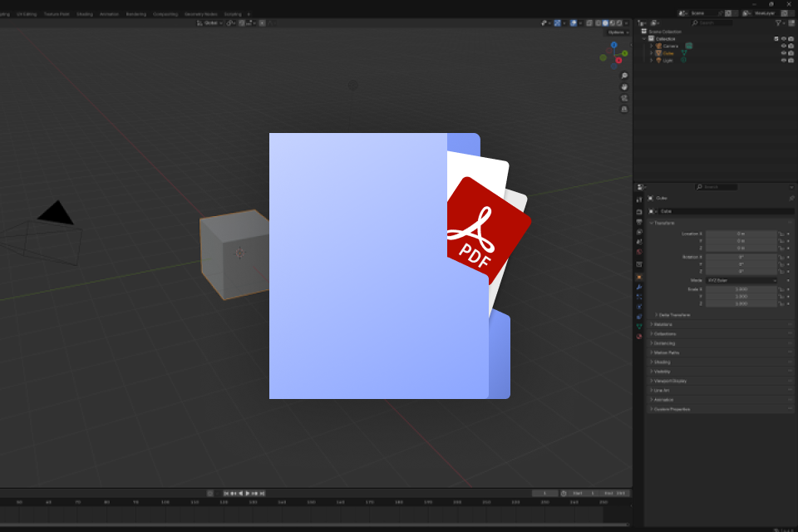Screen dimensions: 798x532
Task: Switch to Animation workspace tab
Action: tap(109, 14)
